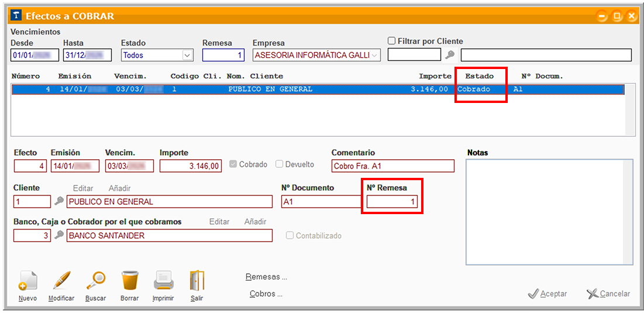The width and height of the screenshot is (644, 313).
Task: Click the Borrar trash bin icon
Action: [130, 282]
